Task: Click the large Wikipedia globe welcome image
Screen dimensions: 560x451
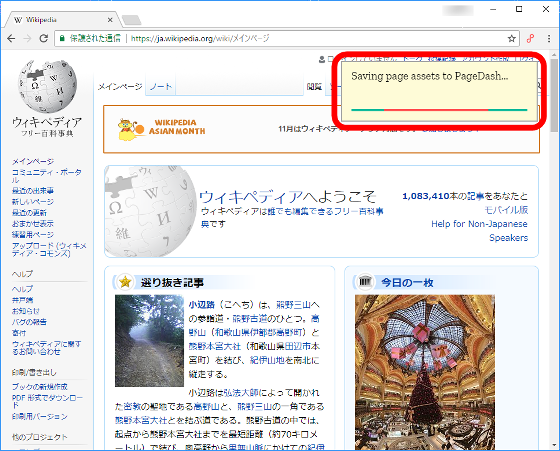Action: click(150, 211)
